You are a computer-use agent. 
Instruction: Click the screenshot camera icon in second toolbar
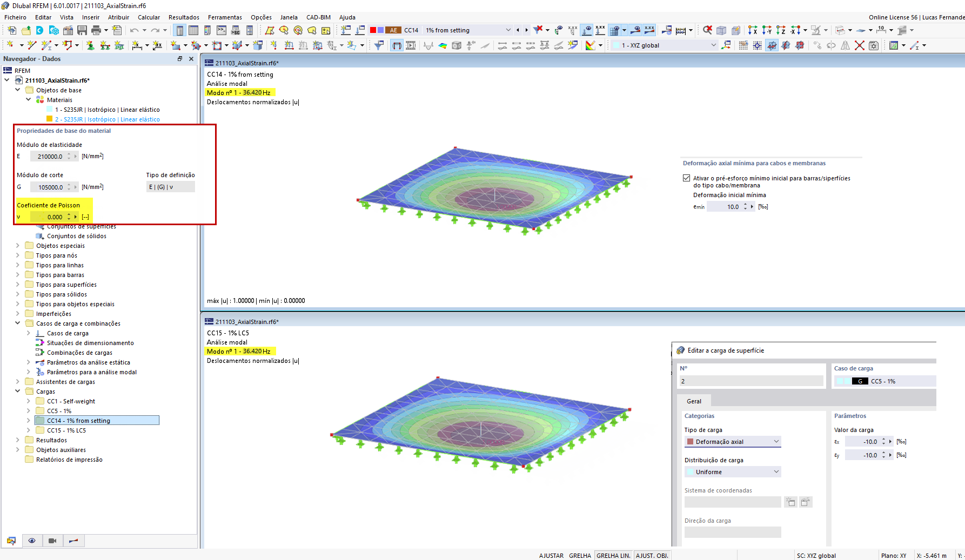(x=873, y=45)
